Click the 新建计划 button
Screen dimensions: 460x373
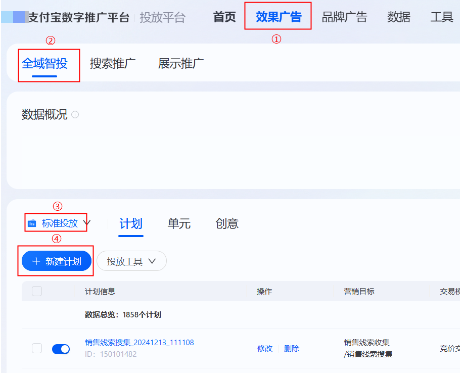pos(57,261)
